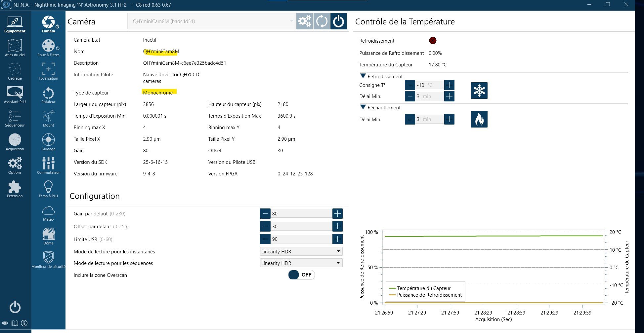
Task: Toggle Inclure la zone Overscan switch
Action: tap(301, 275)
